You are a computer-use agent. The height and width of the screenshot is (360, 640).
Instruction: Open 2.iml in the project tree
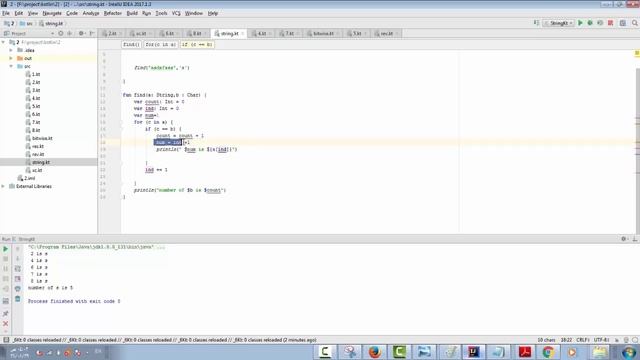(29, 178)
